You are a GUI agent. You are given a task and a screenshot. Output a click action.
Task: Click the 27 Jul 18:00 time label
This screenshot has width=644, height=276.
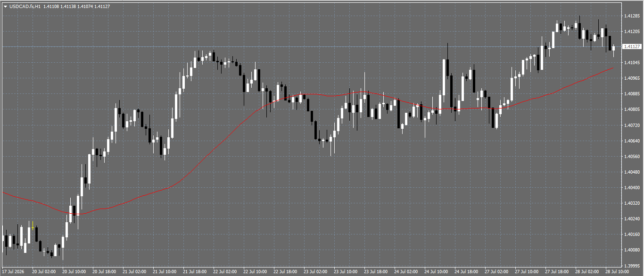[x=557, y=272]
